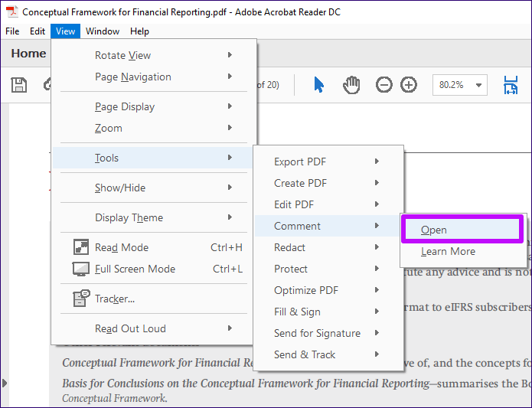Expand the Create PDF submenu
Screen dimensions: 532x408
pos(328,183)
